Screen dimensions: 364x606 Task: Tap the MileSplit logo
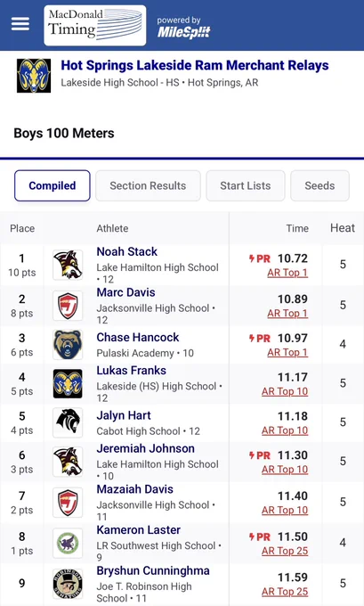(183, 28)
